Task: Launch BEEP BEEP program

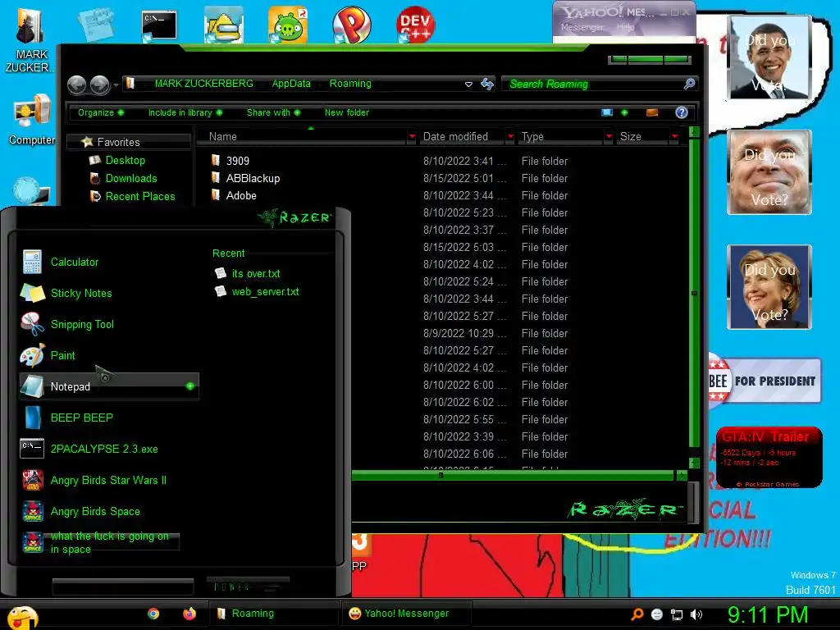Action: [x=81, y=418]
